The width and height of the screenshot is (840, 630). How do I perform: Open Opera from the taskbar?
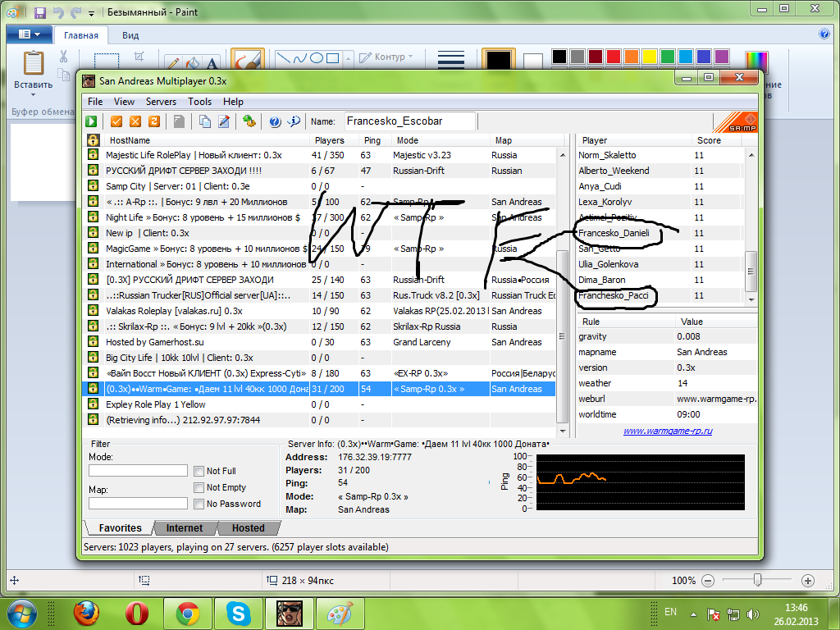[x=137, y=614]
